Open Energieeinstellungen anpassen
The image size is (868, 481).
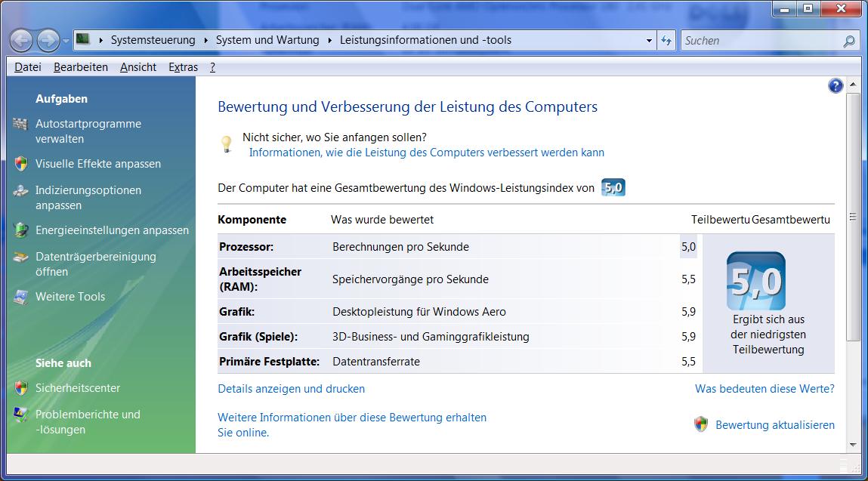[x=112, y=230]
